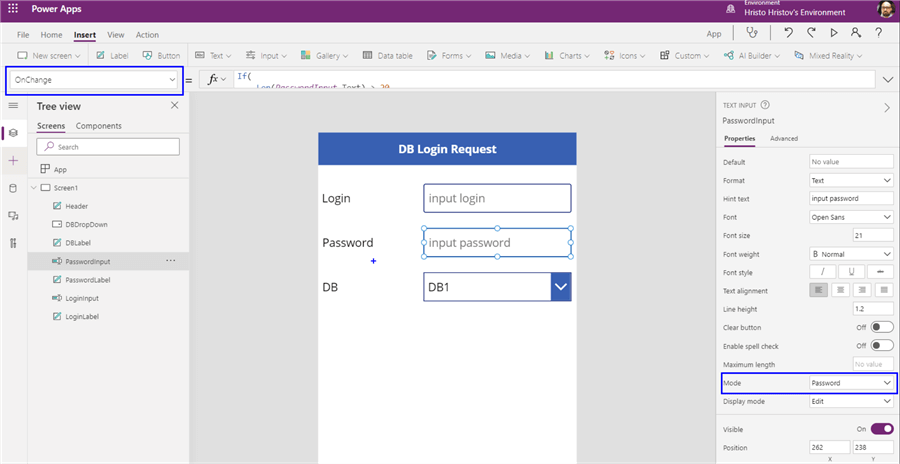Toggle Enable spell check switch

point(882,346)
